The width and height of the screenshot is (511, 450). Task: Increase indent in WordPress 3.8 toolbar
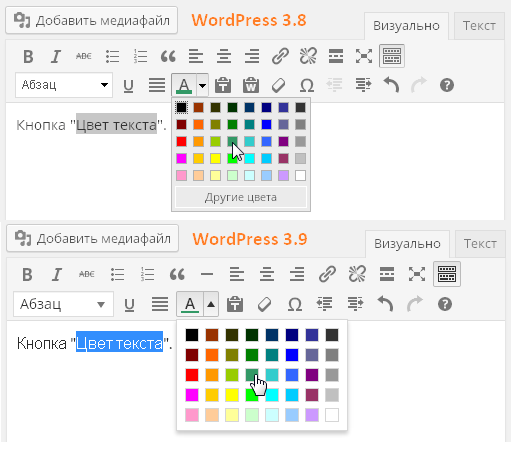[x=363, y=85]
